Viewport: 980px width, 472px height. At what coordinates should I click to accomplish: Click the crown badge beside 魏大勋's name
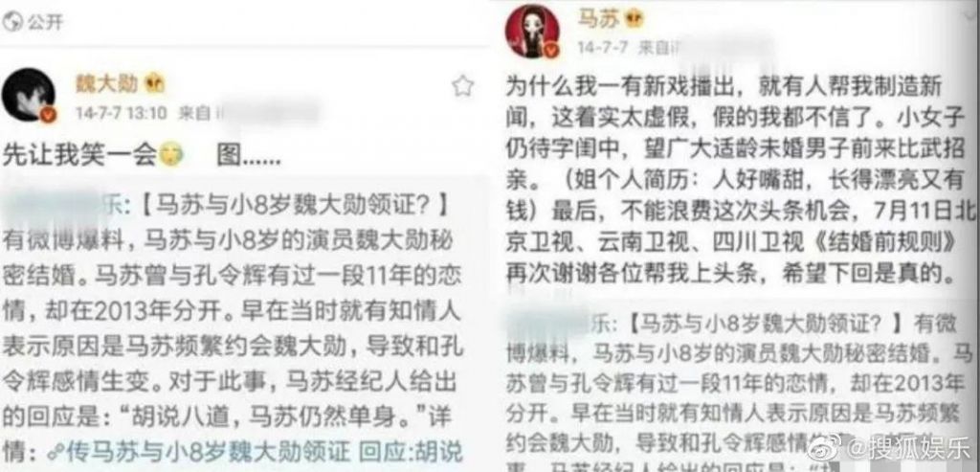(154, 83)
